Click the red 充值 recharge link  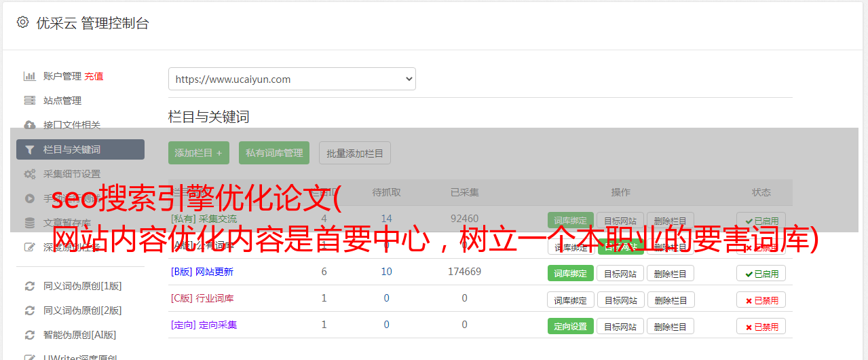[x=94, y=76]
